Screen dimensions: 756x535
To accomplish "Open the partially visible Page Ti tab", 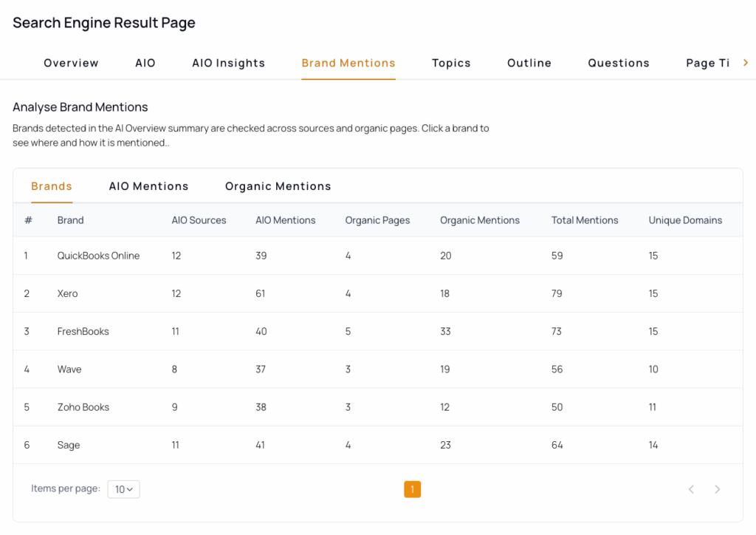I will 707,64.
